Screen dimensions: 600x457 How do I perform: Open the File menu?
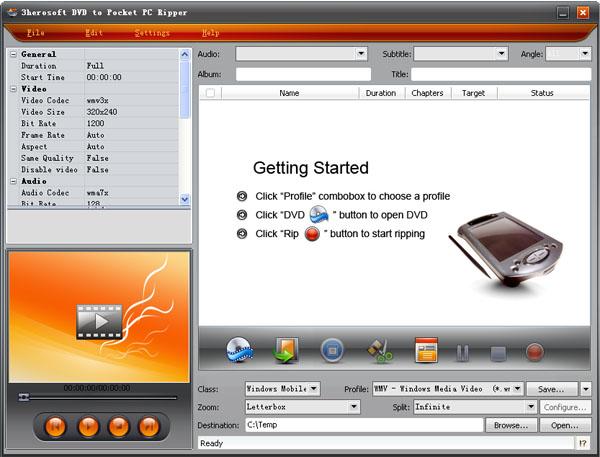pos(35,33)
